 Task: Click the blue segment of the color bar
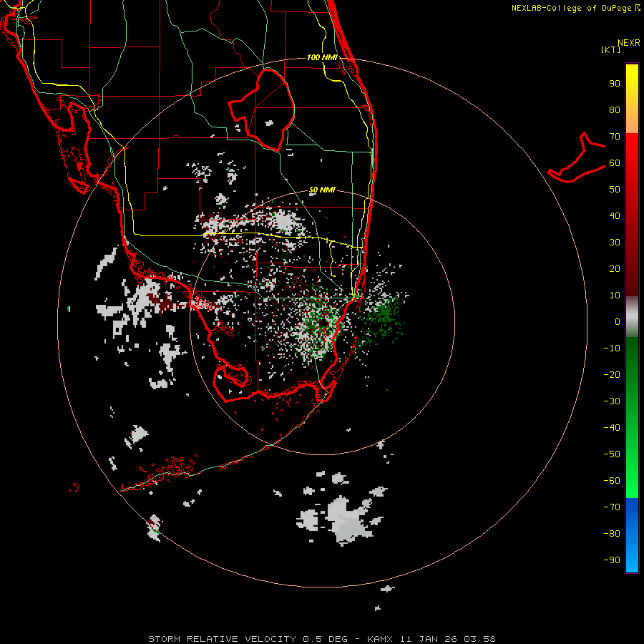point(632,534)
